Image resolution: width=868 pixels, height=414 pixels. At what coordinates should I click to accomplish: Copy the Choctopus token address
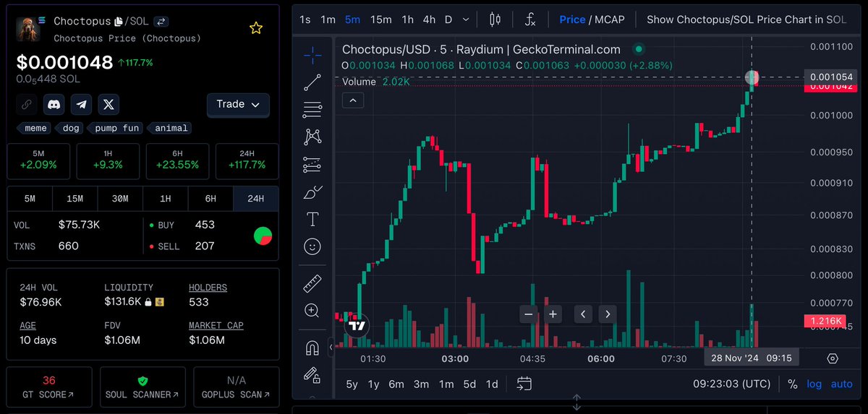click(x=119, y=22)
